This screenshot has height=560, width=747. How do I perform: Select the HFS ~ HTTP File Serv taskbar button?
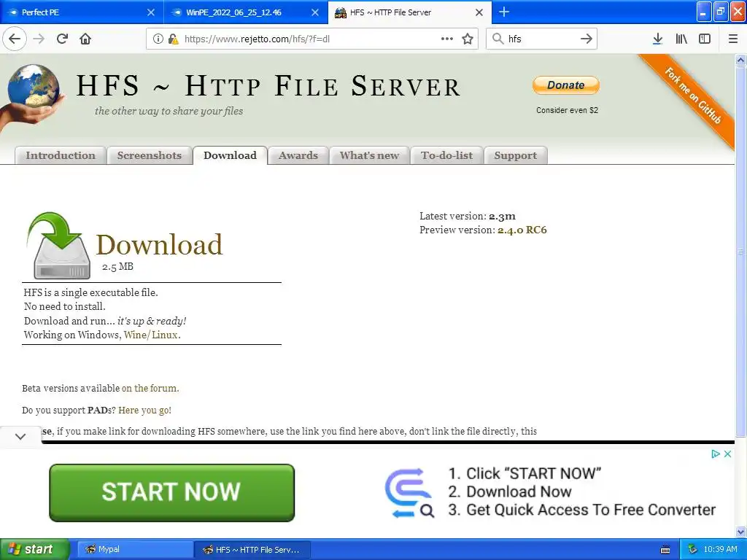[252, 550]
